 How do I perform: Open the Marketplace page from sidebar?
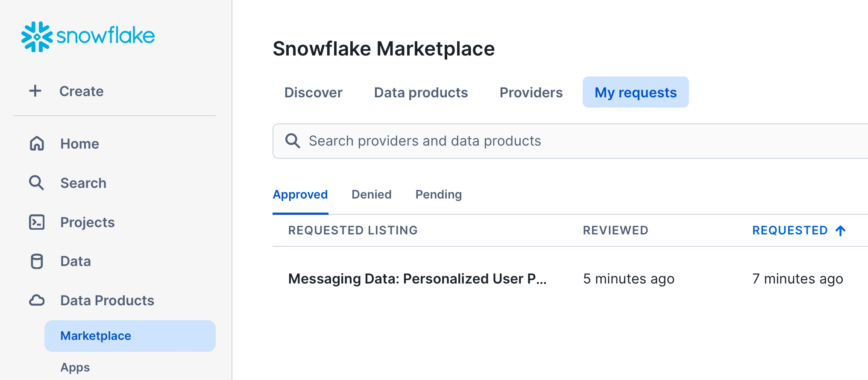pyautogui.click(x=96, y=336)
